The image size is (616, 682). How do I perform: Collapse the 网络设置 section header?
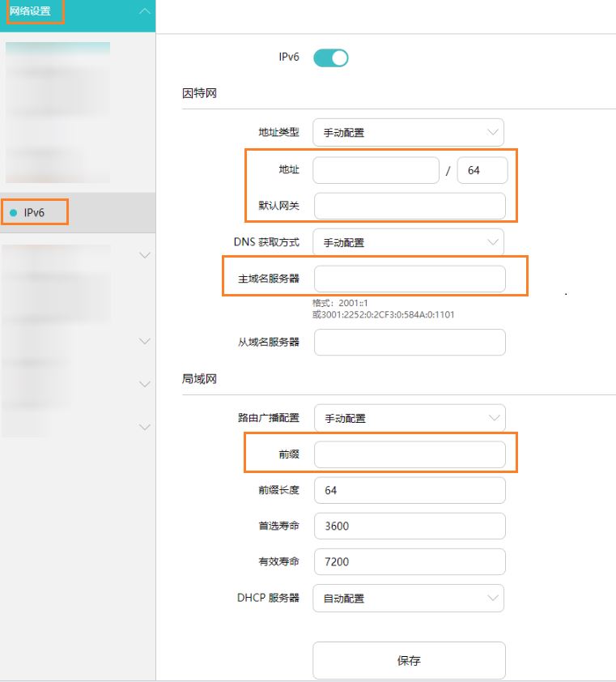[x=143, y=12]
